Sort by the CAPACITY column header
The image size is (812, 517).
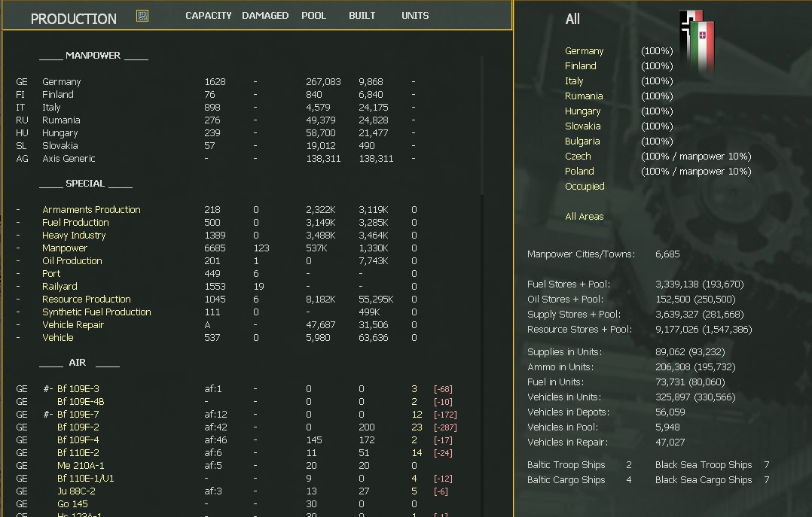tap(209, 15)
